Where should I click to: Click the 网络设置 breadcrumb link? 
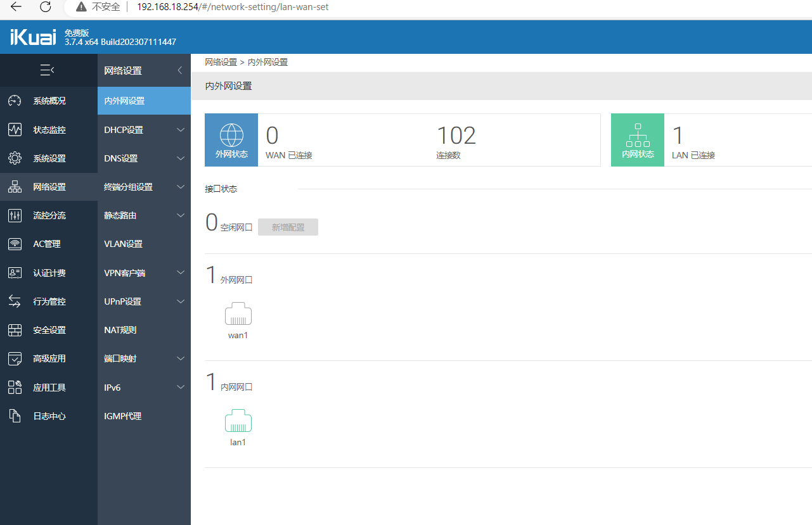coord(221,62)
